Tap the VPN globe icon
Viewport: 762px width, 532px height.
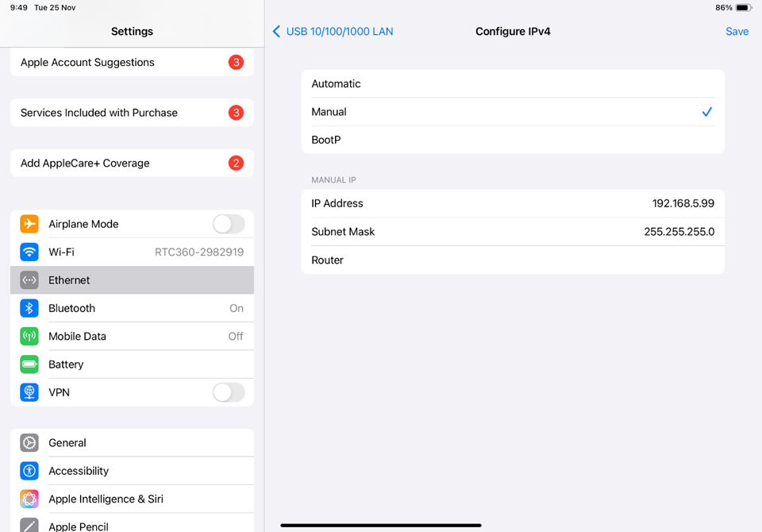coord(29,392)
